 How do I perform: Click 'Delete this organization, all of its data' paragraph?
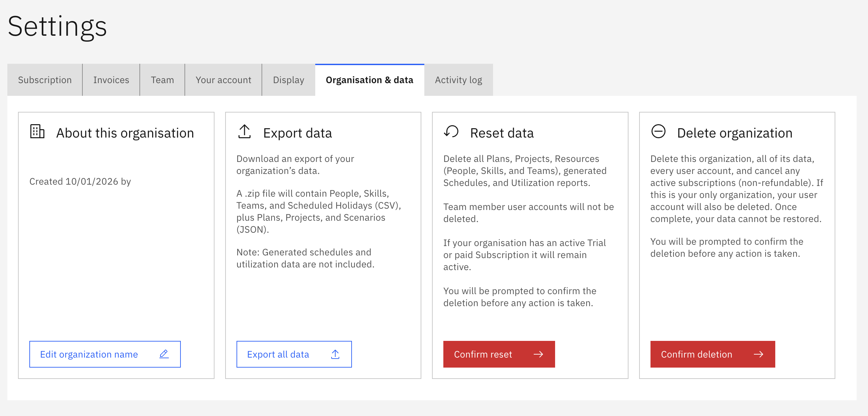click(x=737, y=189)
